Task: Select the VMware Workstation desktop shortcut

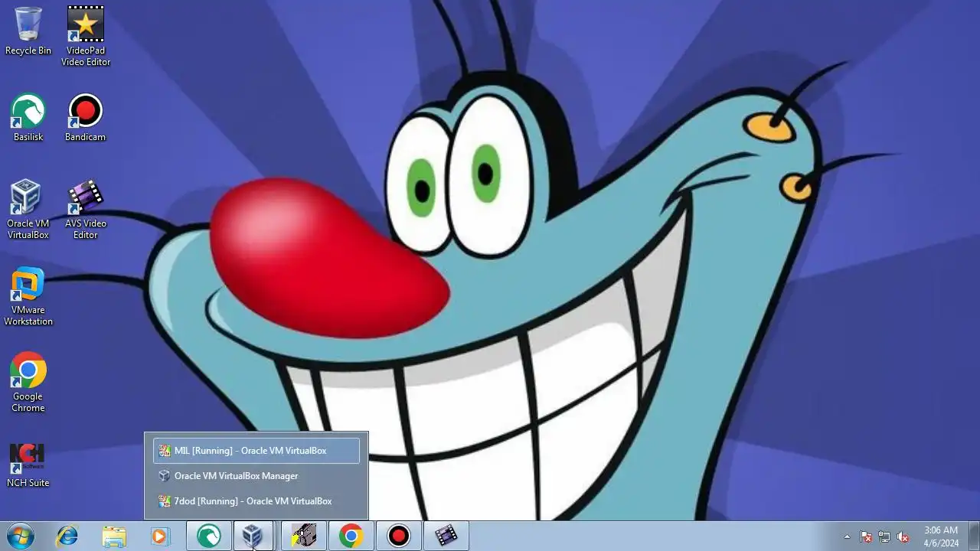Action: tap(28, 296)
